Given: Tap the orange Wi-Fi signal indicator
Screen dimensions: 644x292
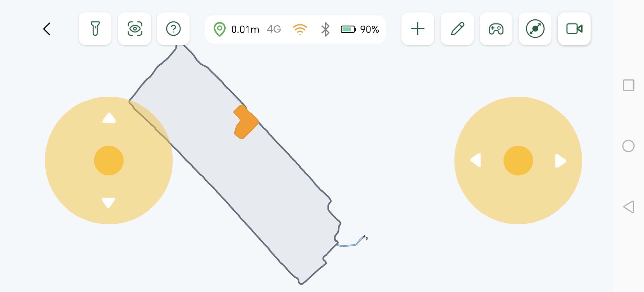Looking at the screenshot, I should pos(300,29).
